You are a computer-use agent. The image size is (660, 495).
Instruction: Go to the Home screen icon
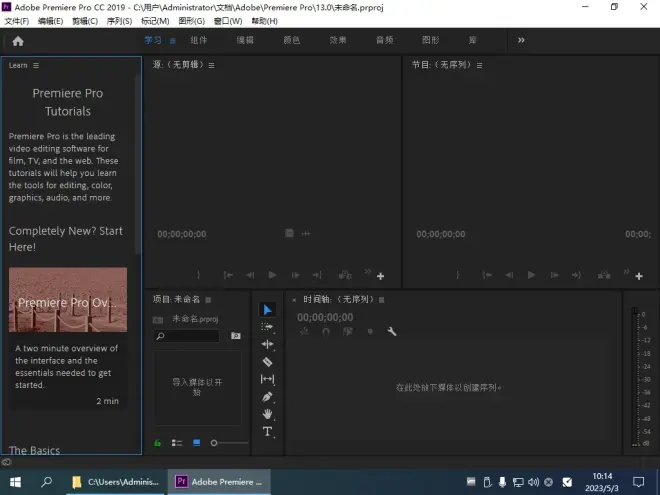pos(18,41)
